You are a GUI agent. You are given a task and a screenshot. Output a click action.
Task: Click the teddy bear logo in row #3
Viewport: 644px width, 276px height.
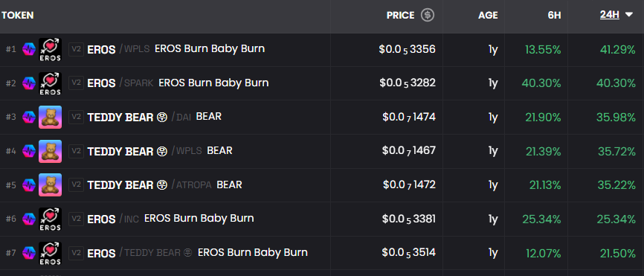pyautogui.click(x=50, y=117)
